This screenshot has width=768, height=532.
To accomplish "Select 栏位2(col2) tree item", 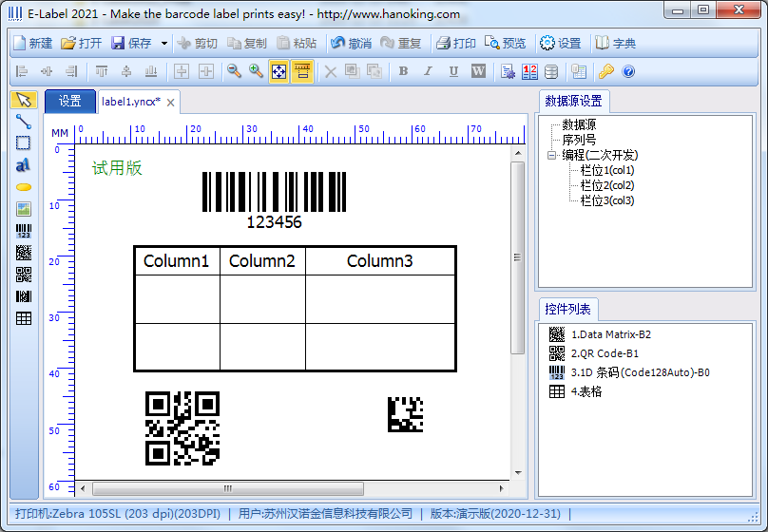I will (607, 185).
